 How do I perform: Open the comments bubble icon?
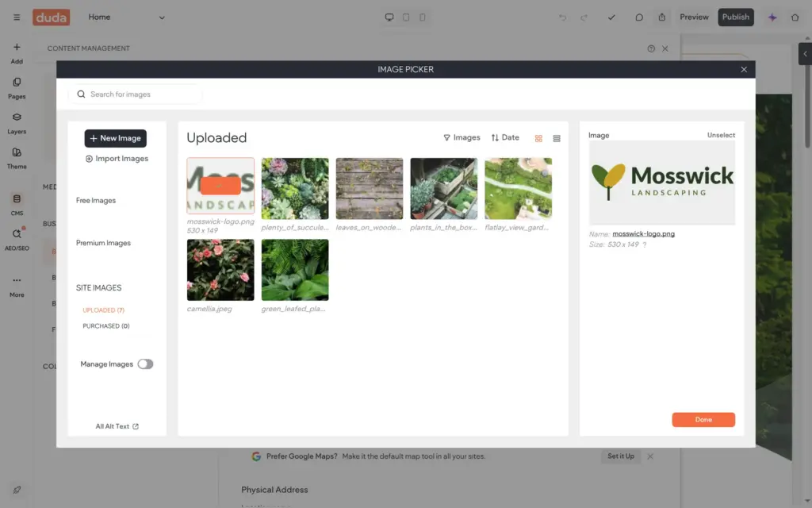pos(639,17)
